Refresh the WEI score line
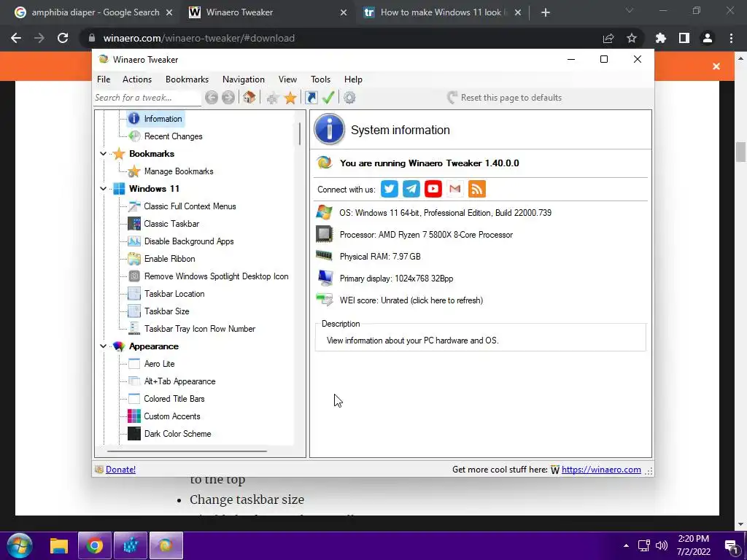Viewport: 747px width, 560px height. point(411,300)
